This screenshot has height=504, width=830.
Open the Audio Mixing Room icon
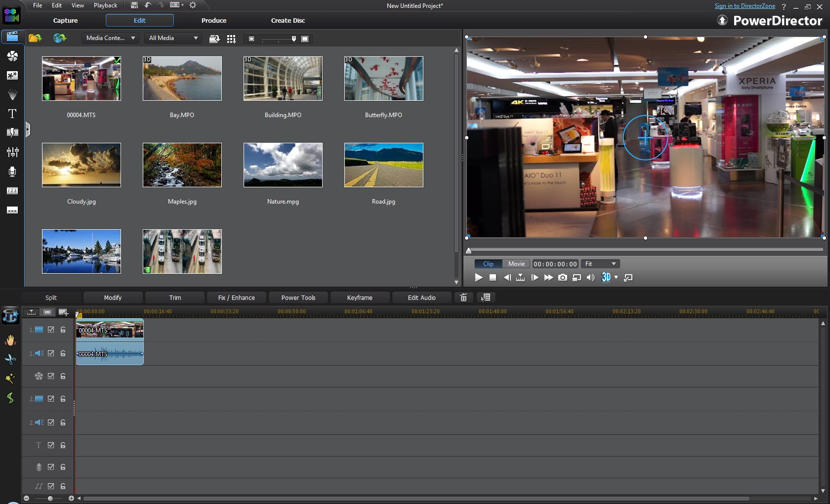pos(12,152)
